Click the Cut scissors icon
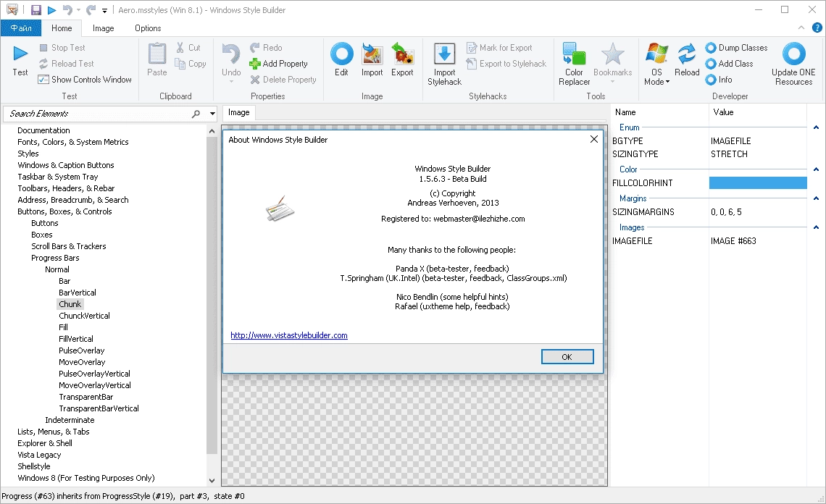Image resolution: width=826 pixels, height=504 pixels. point(180,47)
